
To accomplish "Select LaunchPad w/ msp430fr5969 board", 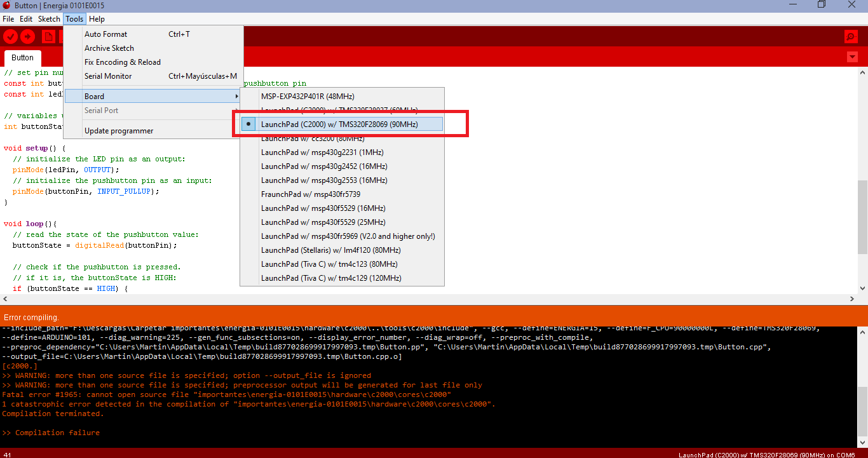I will [342, 236].
